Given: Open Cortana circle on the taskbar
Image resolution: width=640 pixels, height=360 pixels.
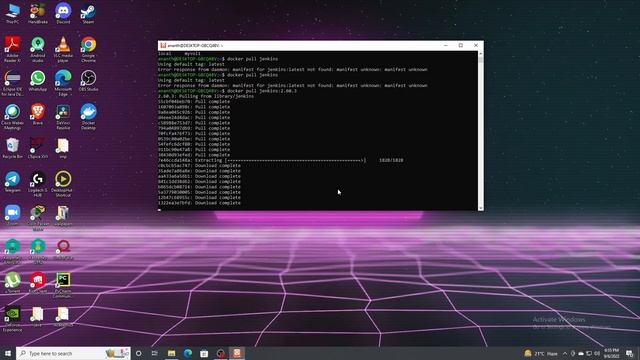Looking at the screenshot, I should coord(139,353).
